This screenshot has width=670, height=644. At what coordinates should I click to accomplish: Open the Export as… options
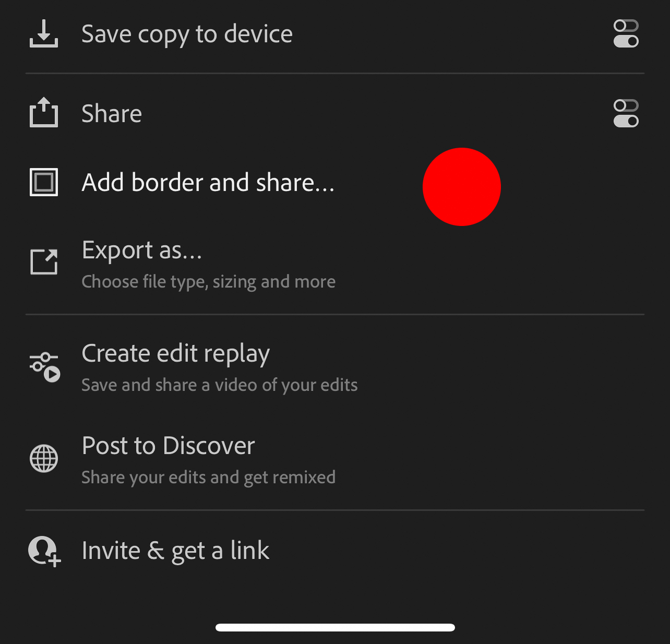pos(142,251)
